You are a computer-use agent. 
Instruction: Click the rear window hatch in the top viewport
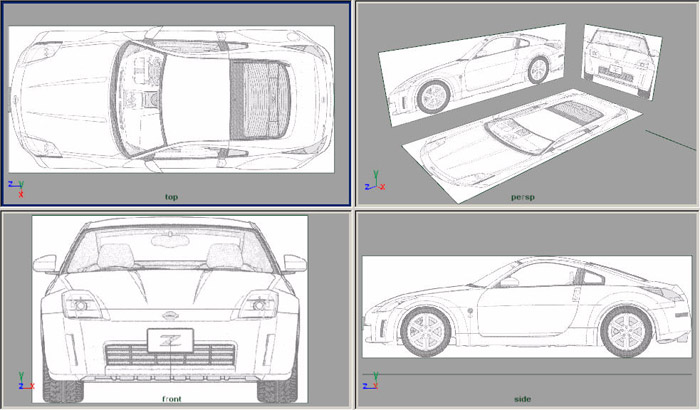[x=260, y=96]
